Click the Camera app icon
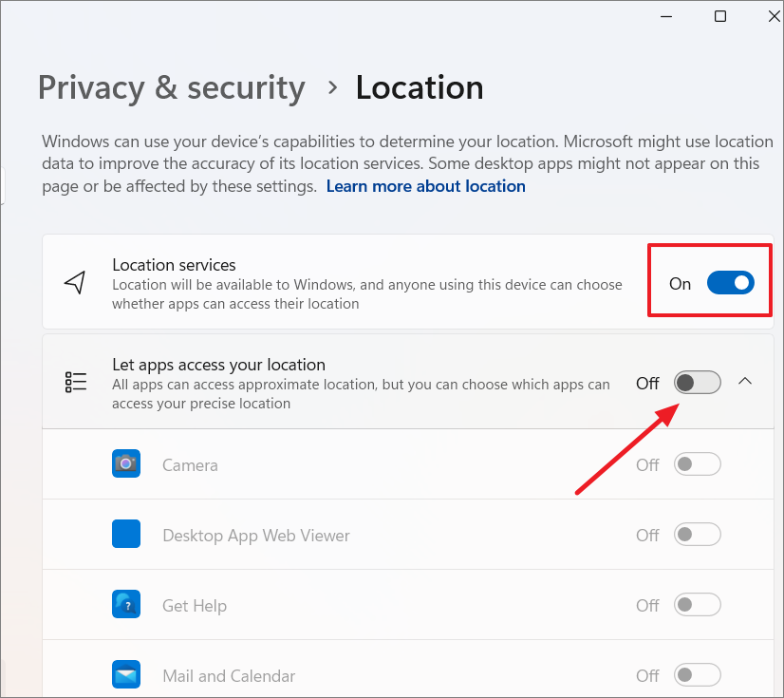 (126, 463)
